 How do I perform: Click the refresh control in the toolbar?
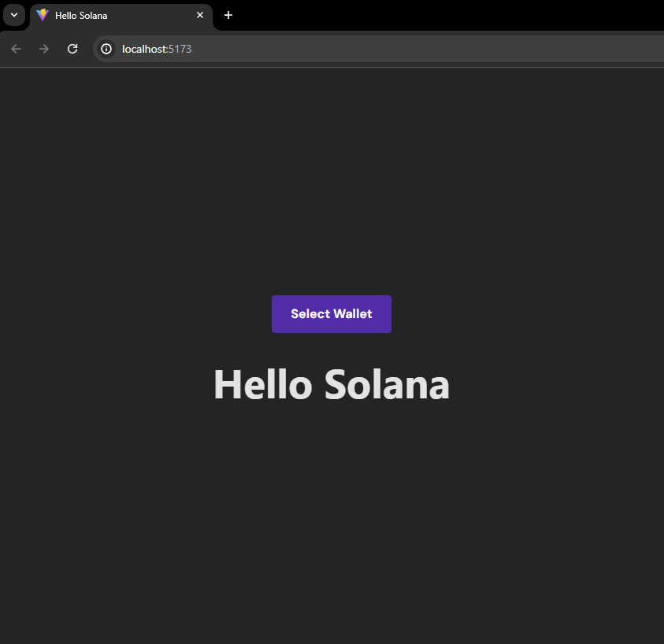72,48
